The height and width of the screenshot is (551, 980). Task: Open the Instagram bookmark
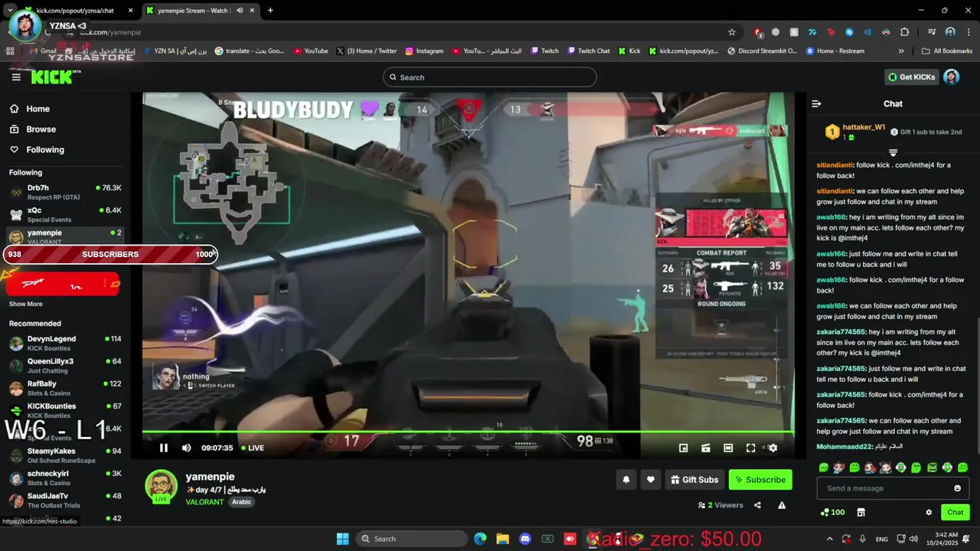424,51
